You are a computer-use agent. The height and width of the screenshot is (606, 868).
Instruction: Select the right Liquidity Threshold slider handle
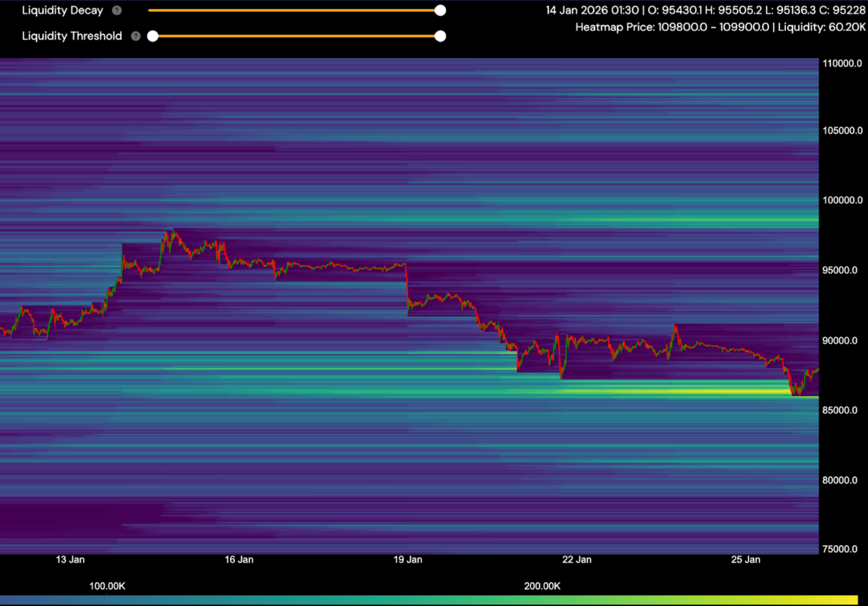point(440,36)
